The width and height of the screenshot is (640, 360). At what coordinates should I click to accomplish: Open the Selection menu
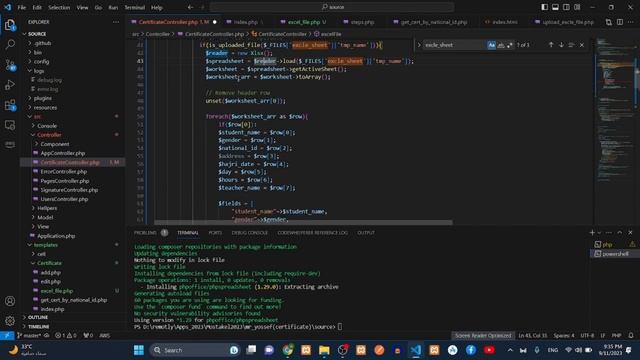(x=59, y=7)
